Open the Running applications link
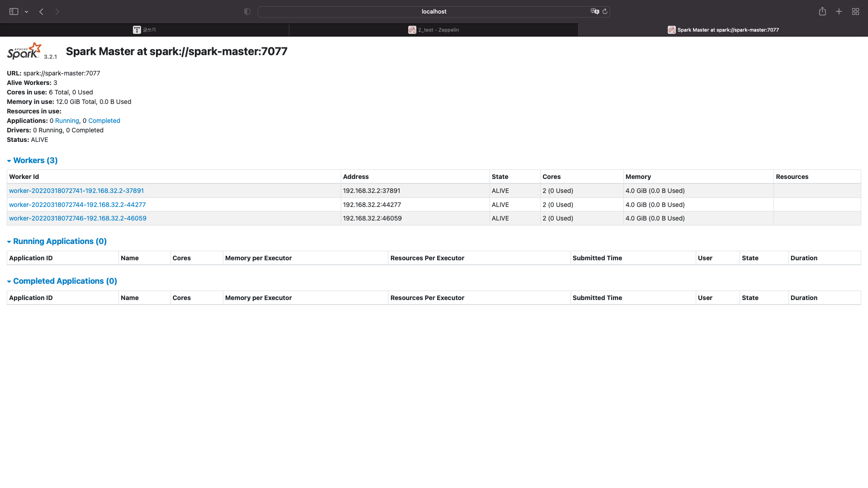The image size is (868, 488). click(x=67, y=121)
